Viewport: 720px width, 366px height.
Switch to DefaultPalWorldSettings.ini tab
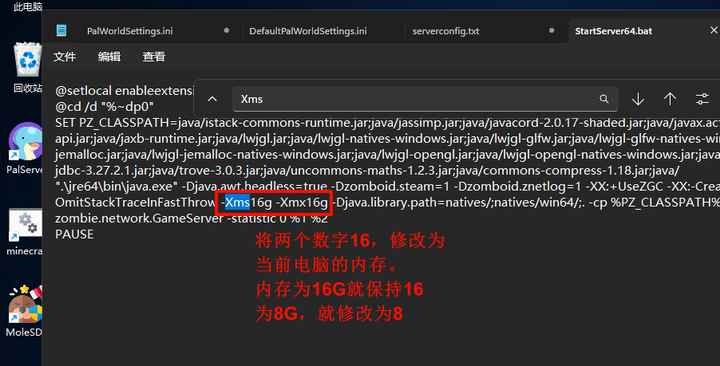tap(308, 31)
